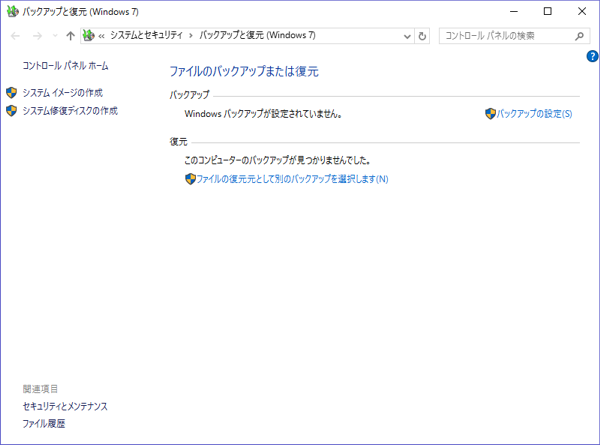Select the バックアップと復元 (Windows 7) breadcrumb
The image size is (600, 445).
click(x=257, y=35)
